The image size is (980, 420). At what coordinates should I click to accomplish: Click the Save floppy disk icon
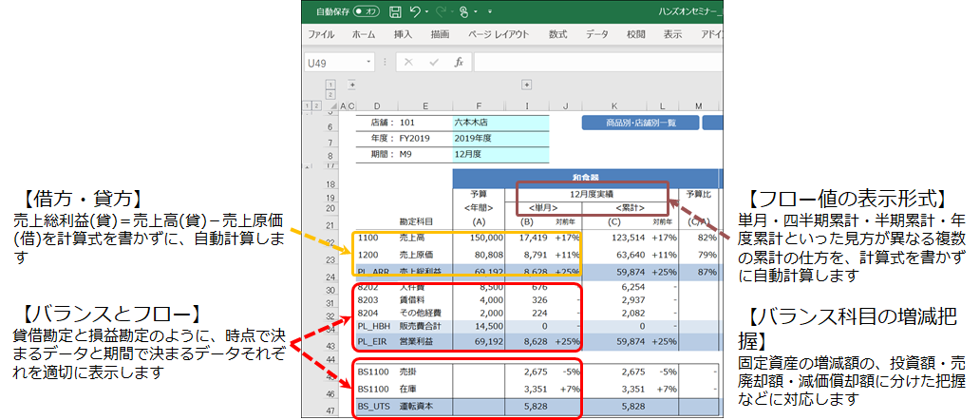(x=395, y=11)
